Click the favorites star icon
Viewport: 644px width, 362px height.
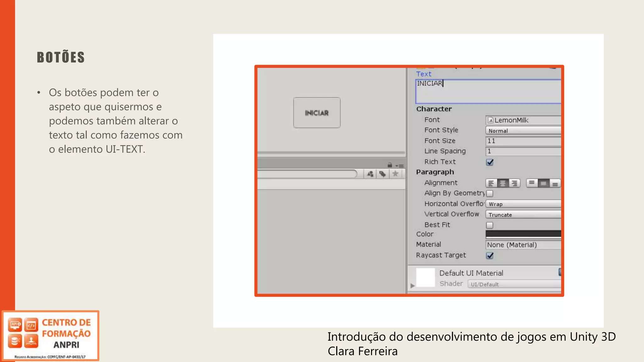tap(395, 174)
